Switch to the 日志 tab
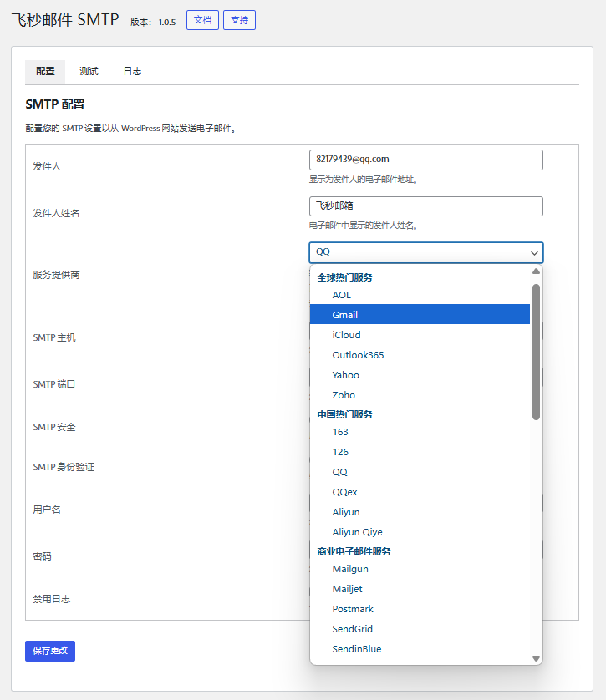The width and height of the screenshot is (606, 700). [x=133, y=72]
